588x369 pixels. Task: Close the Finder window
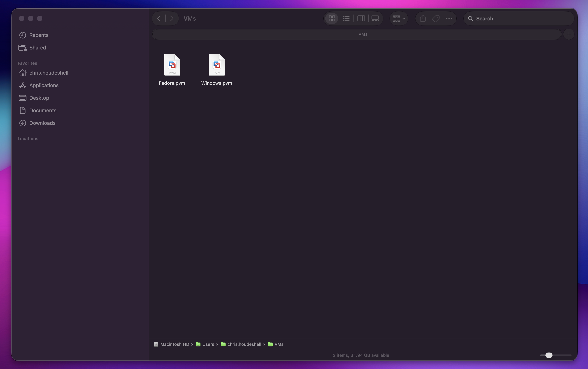[21, 18]
